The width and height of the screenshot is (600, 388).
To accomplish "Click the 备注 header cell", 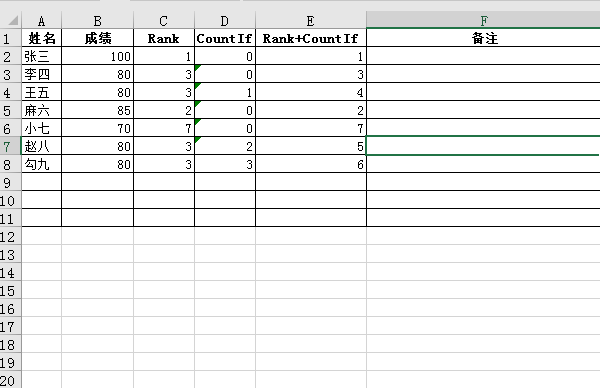I will [x=483, y=38].
